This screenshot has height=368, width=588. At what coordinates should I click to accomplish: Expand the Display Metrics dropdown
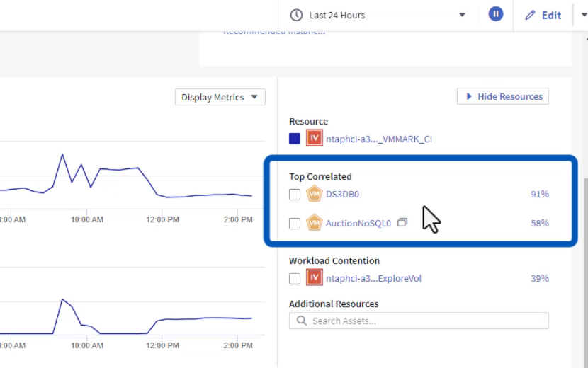coord(220,97)
